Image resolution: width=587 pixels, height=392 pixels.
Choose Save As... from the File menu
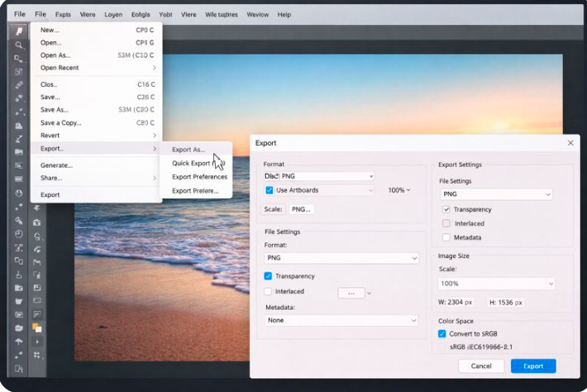click(x=98, y=110)
